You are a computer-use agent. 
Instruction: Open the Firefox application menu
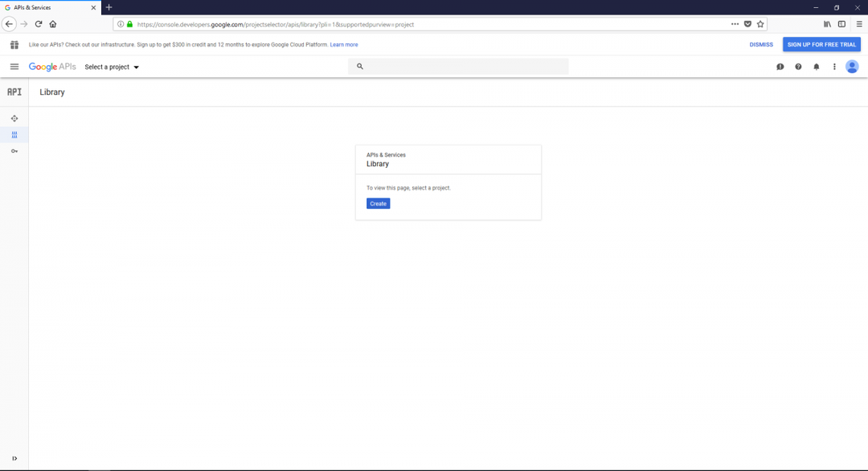[859, 24]
